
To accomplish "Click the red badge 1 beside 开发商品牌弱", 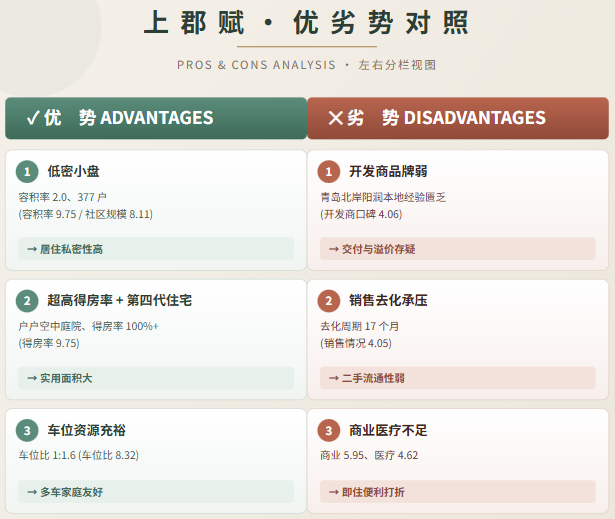I will pyautogui.click(x=329, y=171).
